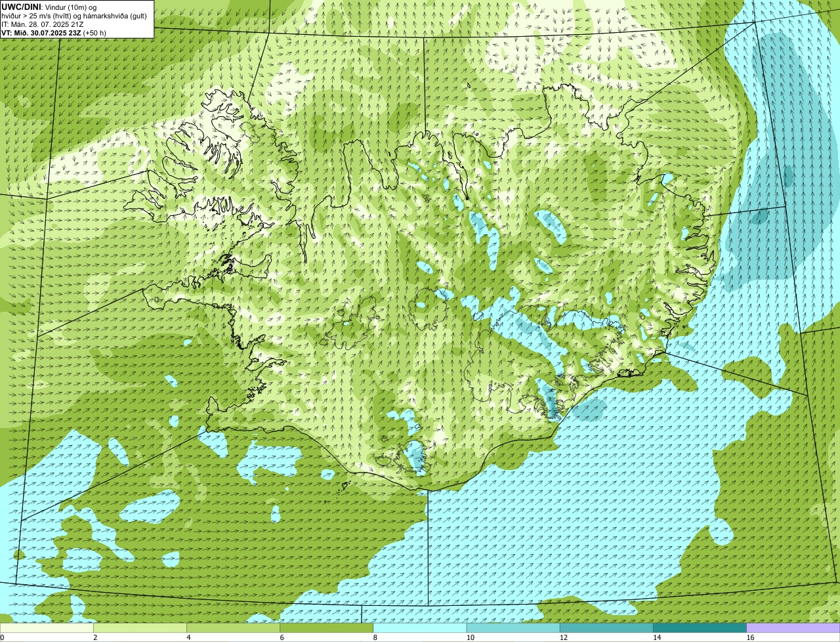Click the "IT: Mán. 28. 07. 2025 21Z" line
This screenshot has width=840, height=642.
tap(43, 24)
